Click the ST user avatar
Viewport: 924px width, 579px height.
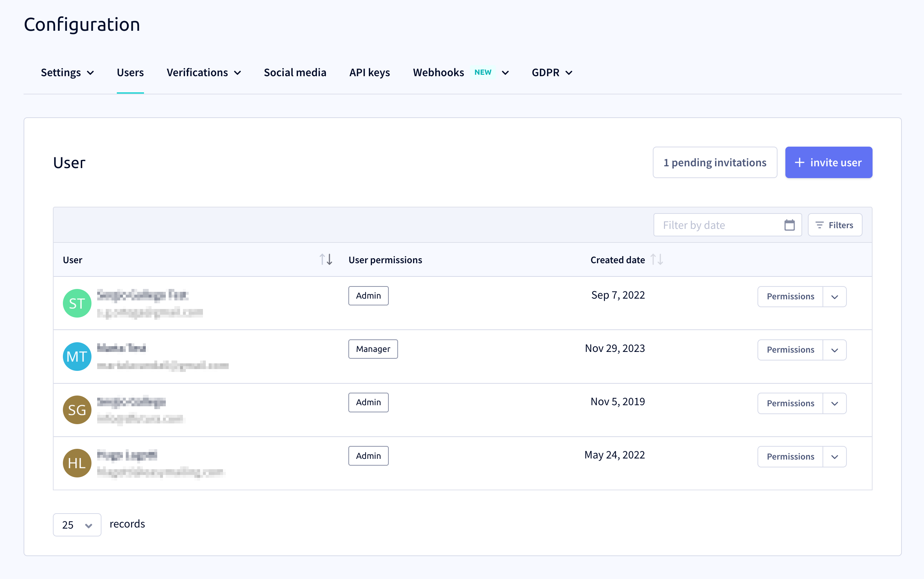point(77,303)
